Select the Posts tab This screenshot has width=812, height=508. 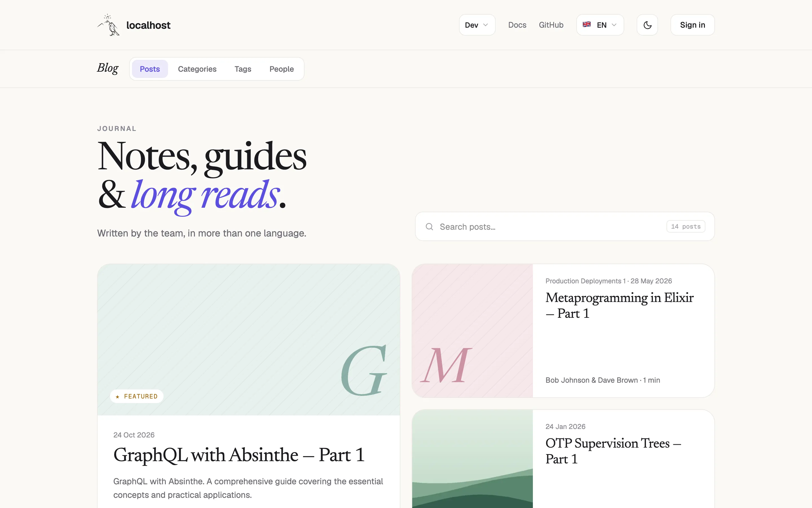coord(150,69)
